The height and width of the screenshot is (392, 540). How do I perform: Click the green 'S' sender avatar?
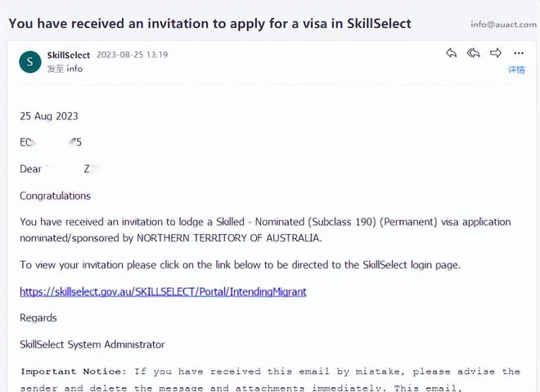30,61
